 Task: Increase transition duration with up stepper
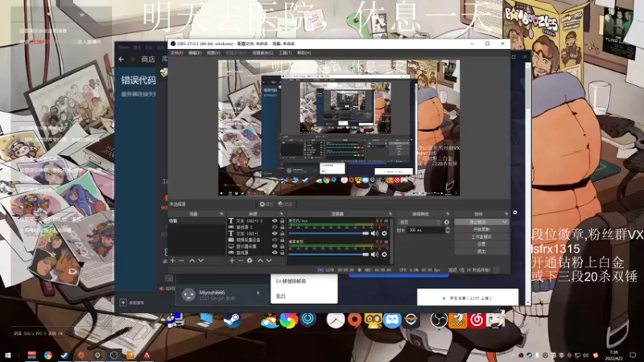(x=448, y=228)
